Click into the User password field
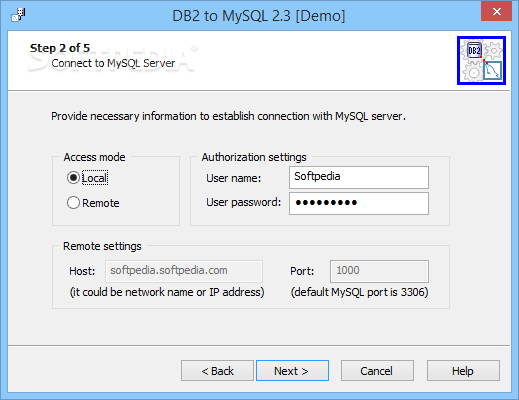 pyautogui.click(x=359, y=203)
